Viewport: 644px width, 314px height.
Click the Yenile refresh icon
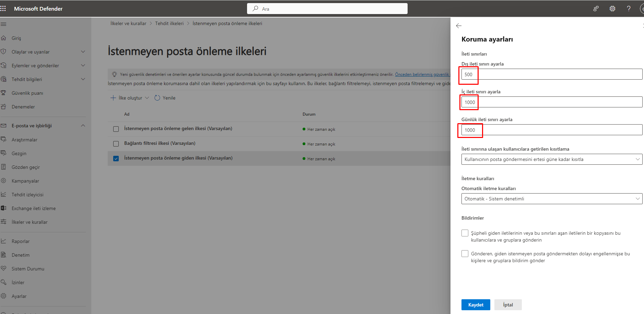pyautogui.click(x=157, y=98)
